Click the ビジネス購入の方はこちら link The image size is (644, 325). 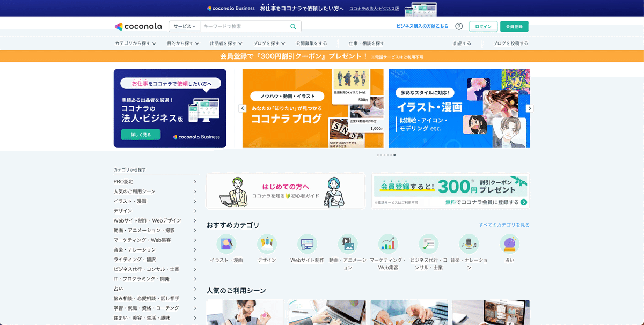click(x=422, y=26)
